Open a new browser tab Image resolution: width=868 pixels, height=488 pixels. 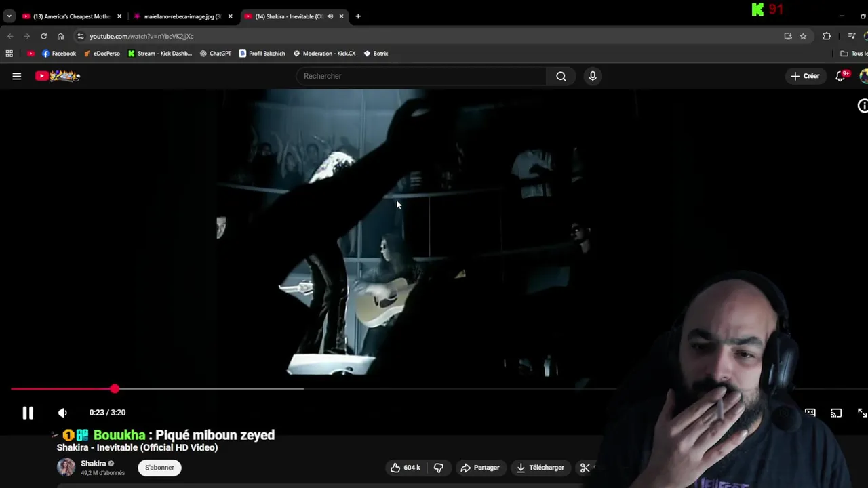point(358,16)
